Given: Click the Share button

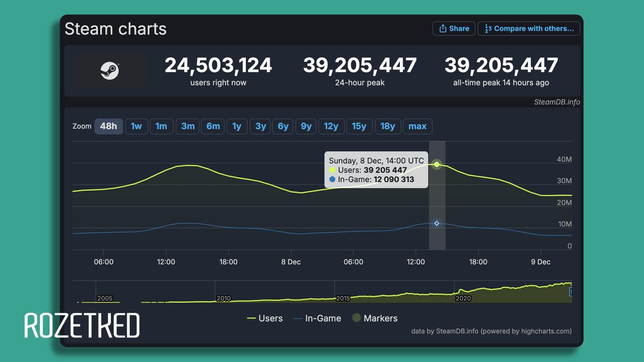Looking at the screenshot, I should click(x=454, y=29).
